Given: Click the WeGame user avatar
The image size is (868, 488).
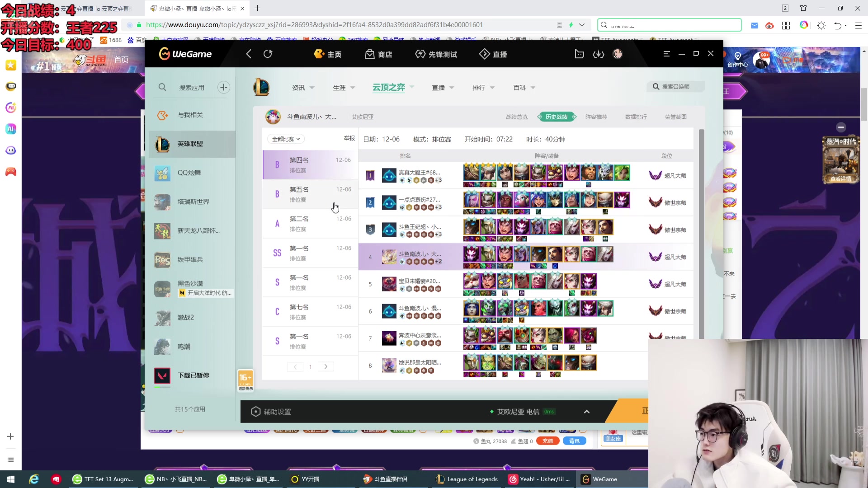Looking at the screenshot, I should [x=618, y=54].
